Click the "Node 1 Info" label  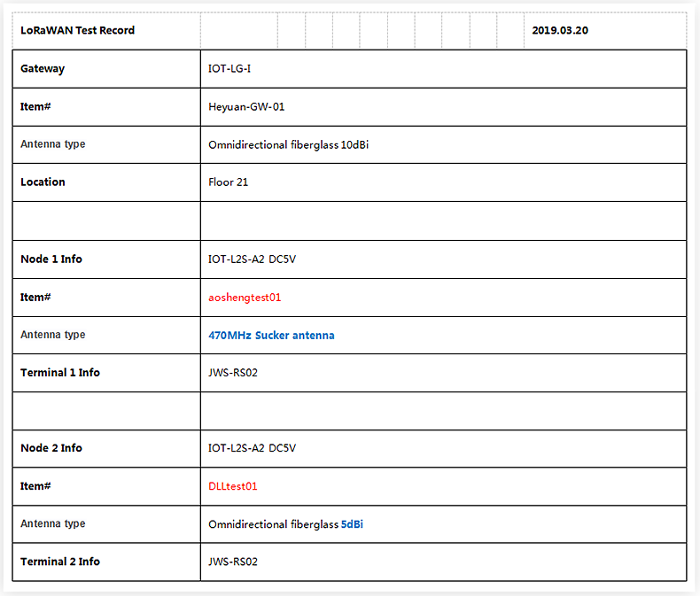point(51,259)
